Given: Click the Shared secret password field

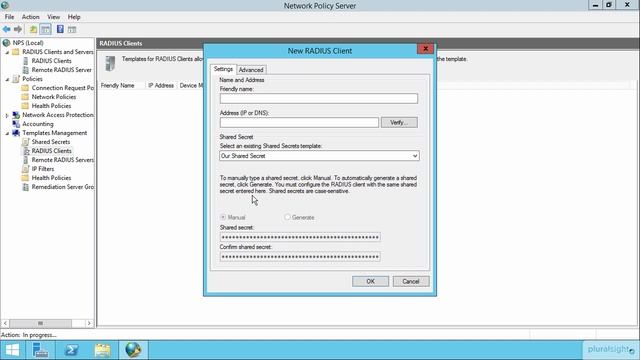Looking at the screenshot, I should tap(300, 237).
